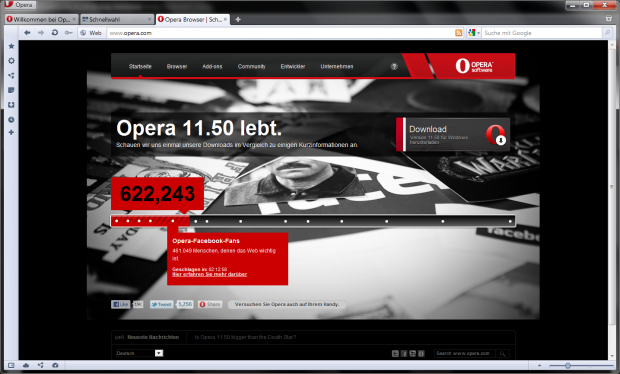Open the Browser site menu item
This screenshot has width=620, height=374.
tap(177, 66)
